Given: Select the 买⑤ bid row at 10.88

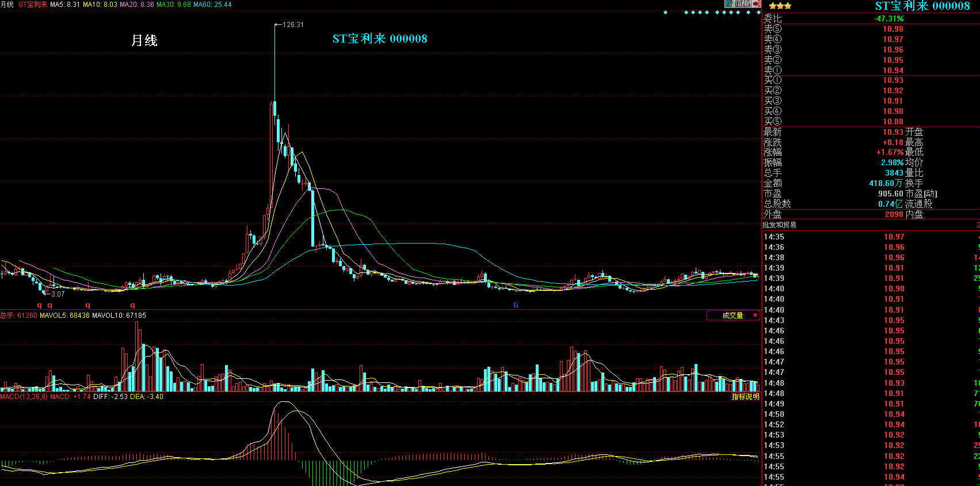Looking at the screenshot, I should [x=871, y=121].
